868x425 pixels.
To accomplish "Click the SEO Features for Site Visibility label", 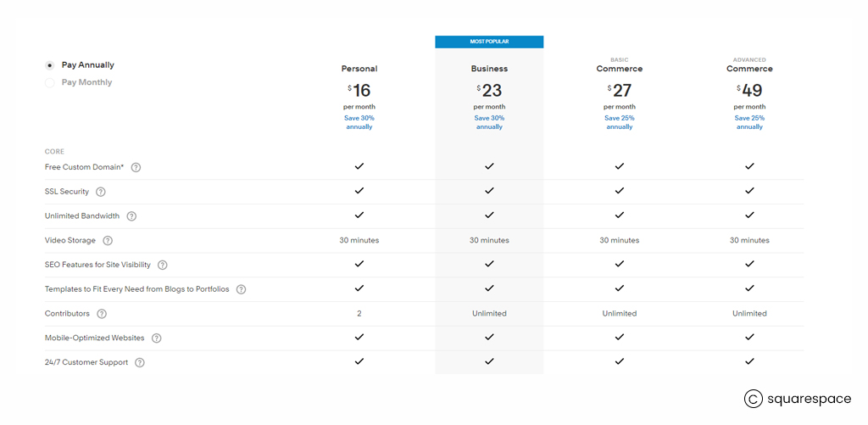I will click(x=97, y=265).
